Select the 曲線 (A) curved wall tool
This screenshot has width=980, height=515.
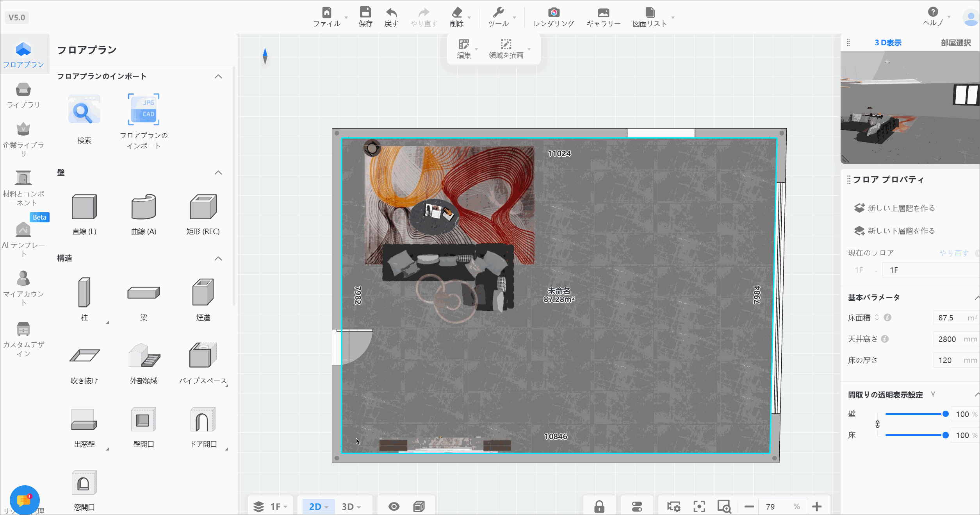[144, 214]
